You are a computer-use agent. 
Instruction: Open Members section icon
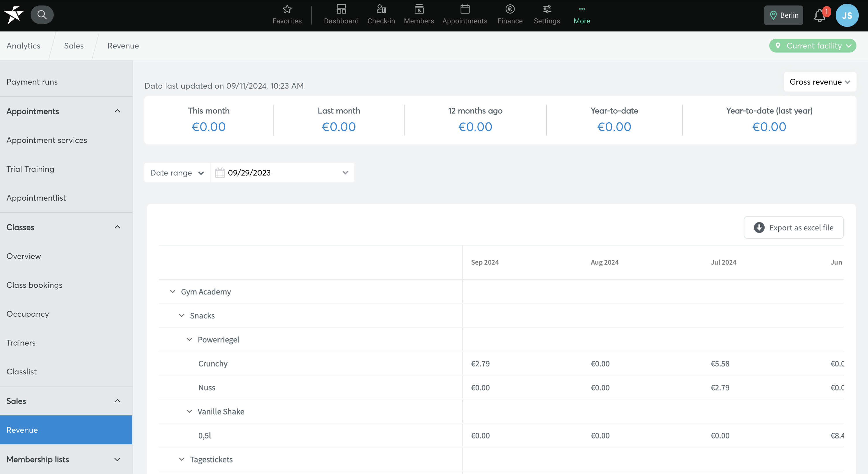(x=419, y=10)
